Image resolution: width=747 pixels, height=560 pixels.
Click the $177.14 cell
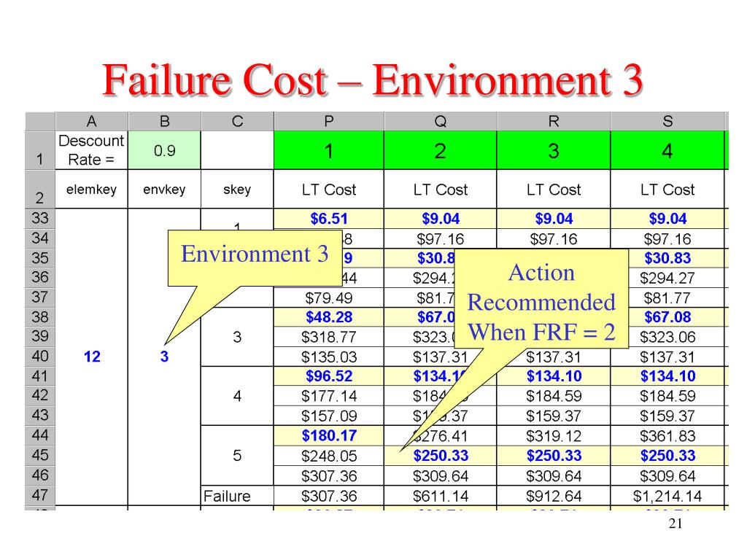coord(329,396)
